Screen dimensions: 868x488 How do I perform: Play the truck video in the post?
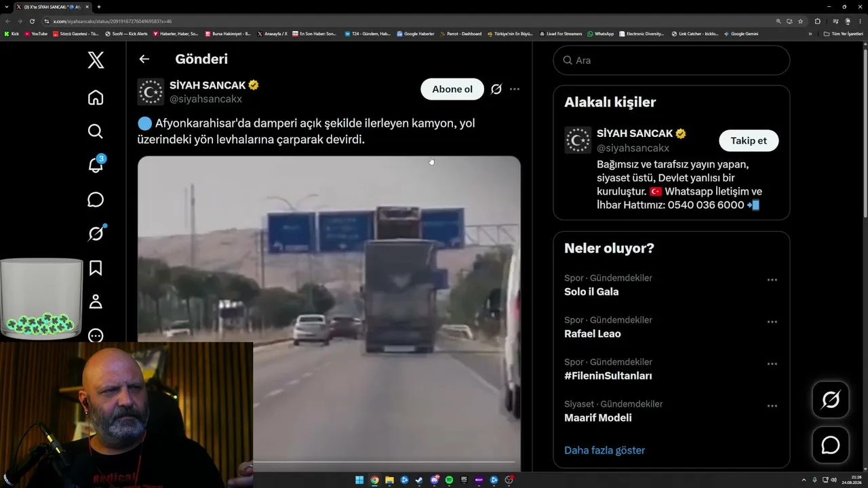(x=329, y=313)
